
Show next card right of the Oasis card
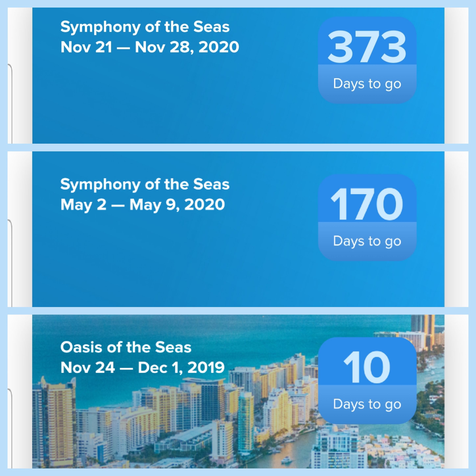456,392
